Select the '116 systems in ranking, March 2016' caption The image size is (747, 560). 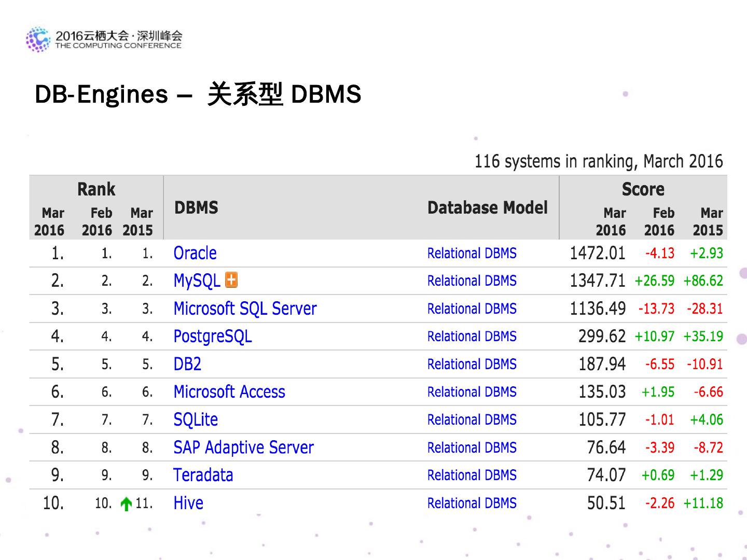[x=599, y=161]
